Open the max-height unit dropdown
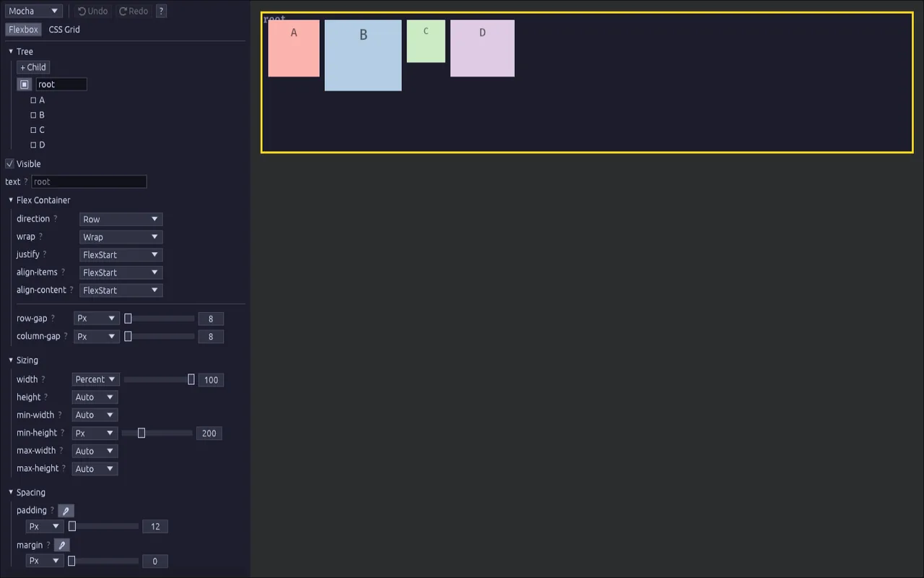924x578 pixels. (x=95, y=469)
